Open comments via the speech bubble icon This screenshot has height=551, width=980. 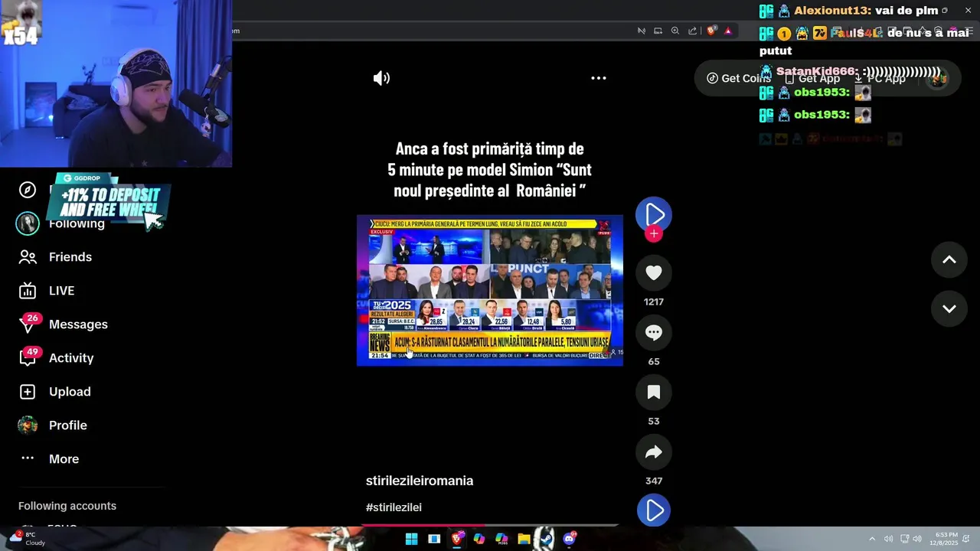tap(654, 333)
